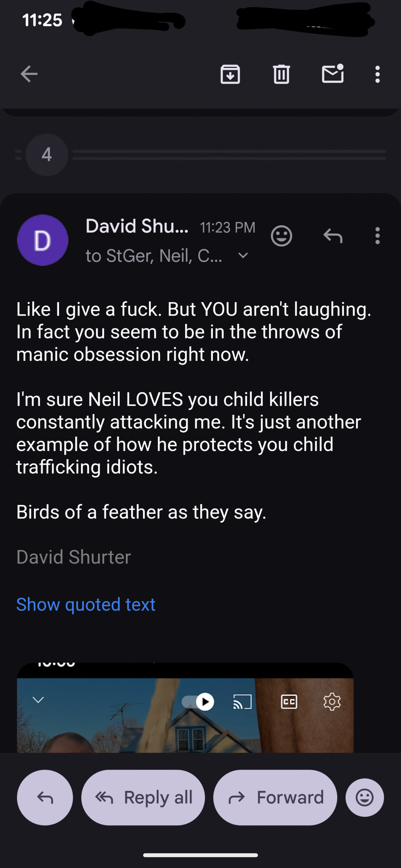Viewport: 401px width, 868px height.
Task: Tap the bottom-left reply button
Action: point(45,797)
